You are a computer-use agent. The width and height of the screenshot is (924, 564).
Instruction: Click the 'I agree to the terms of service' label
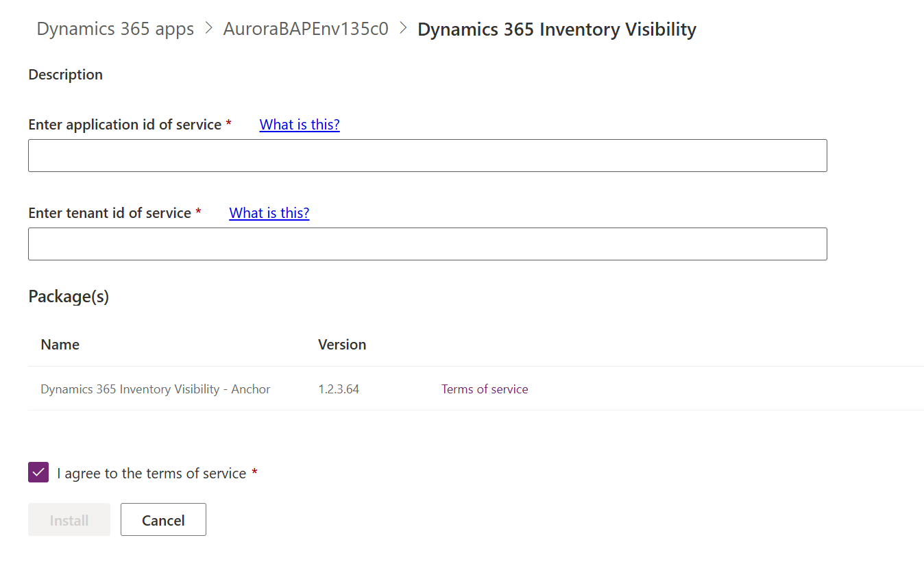(151, 474)
